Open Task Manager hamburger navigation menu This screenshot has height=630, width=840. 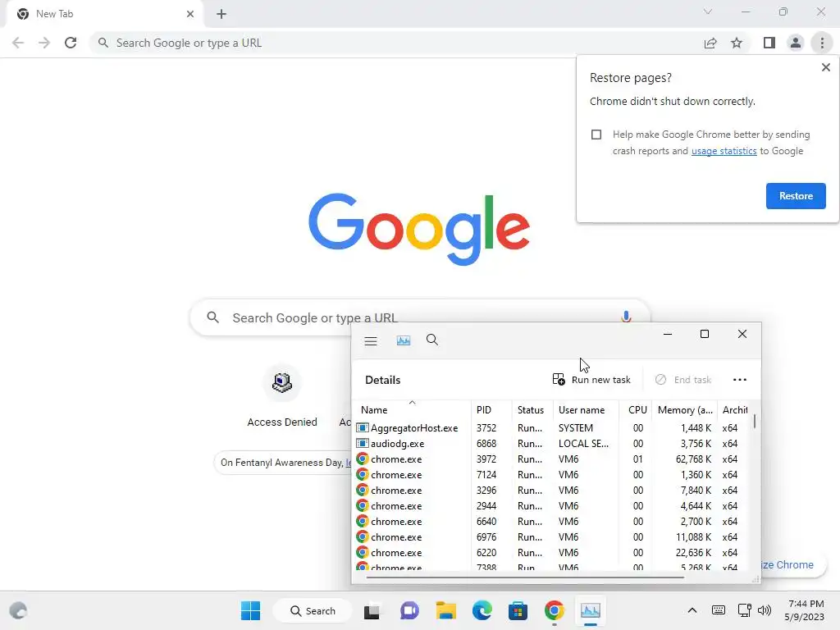[370, 340]
